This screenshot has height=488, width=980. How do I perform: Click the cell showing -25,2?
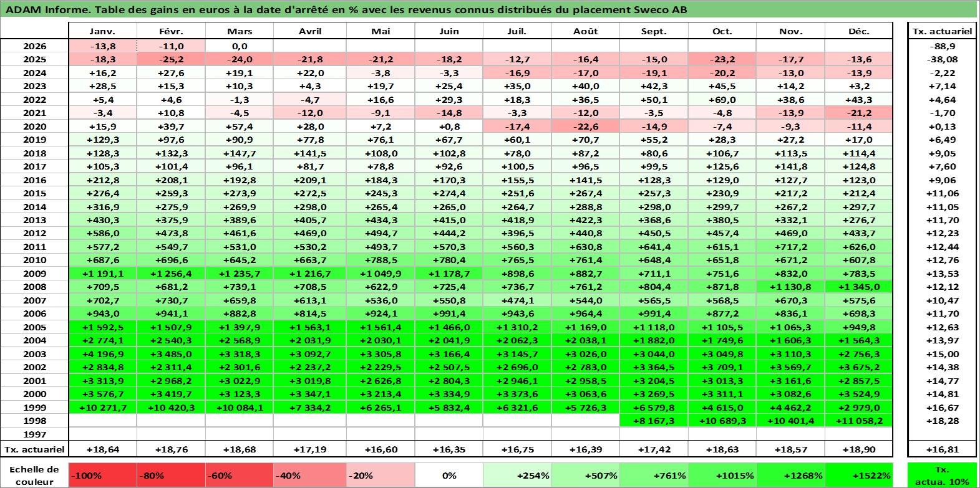click(171, 59)
